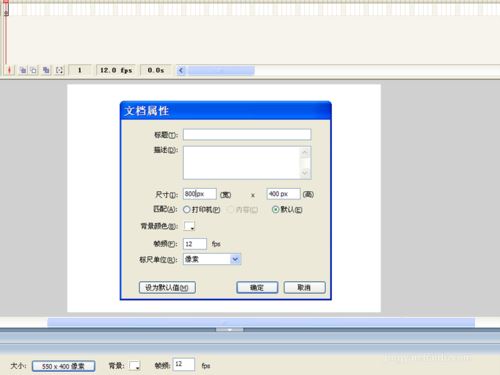Open the modify onion markers icon

(59, 70)
